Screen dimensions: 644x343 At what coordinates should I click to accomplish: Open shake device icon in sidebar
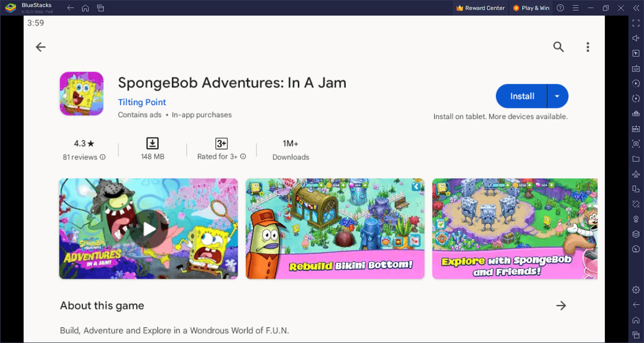(636, 204)
